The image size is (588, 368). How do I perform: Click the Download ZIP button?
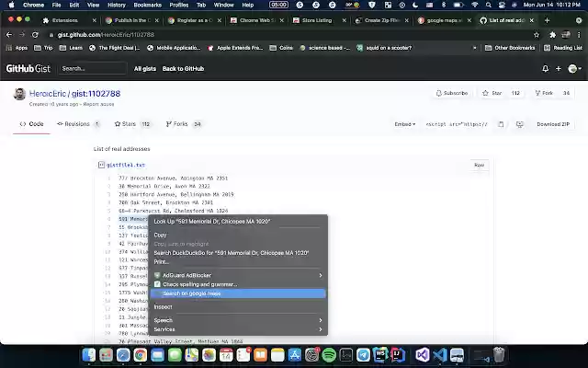(x=553, y=124)
